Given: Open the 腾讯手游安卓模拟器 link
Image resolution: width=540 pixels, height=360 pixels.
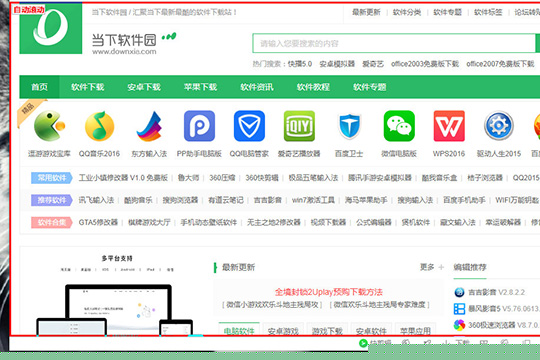Looking at the screenshot, I should (380, 178).
